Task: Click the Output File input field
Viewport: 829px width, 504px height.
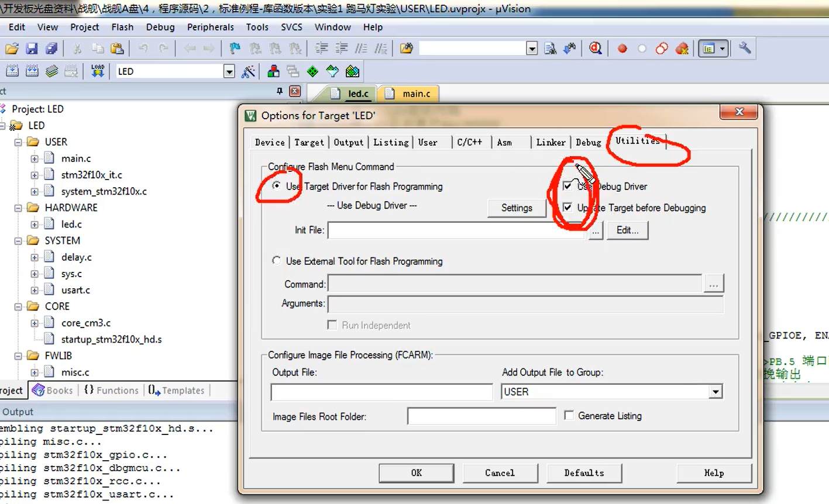Action: tap(381, 392)
